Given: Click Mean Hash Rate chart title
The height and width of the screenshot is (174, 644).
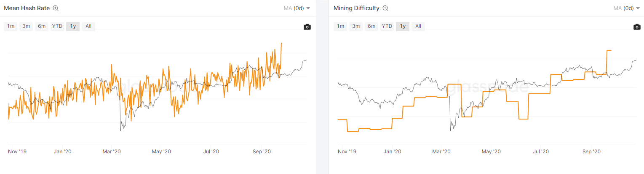Looking at the screenshot, I should (27, 8).
